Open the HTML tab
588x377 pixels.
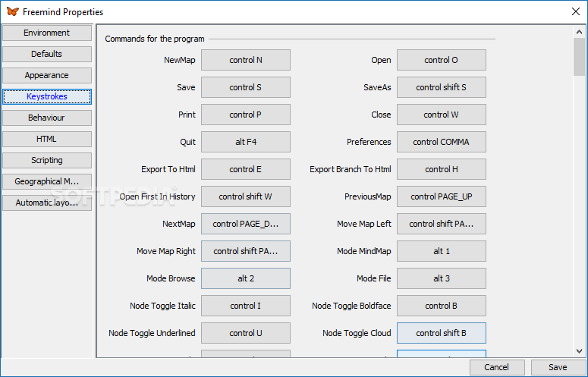[x=47, y=139]
